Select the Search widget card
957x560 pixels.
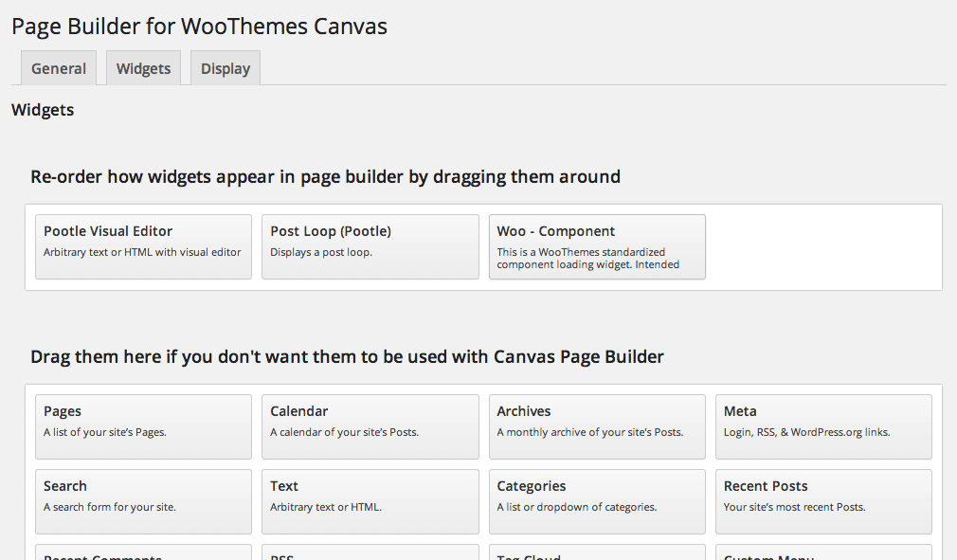[143, 501]
